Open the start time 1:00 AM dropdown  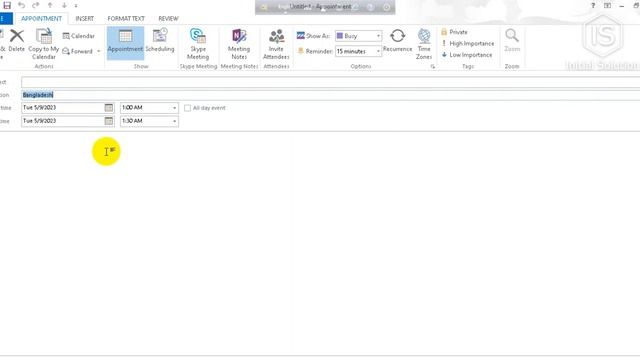tap(174, 108)
